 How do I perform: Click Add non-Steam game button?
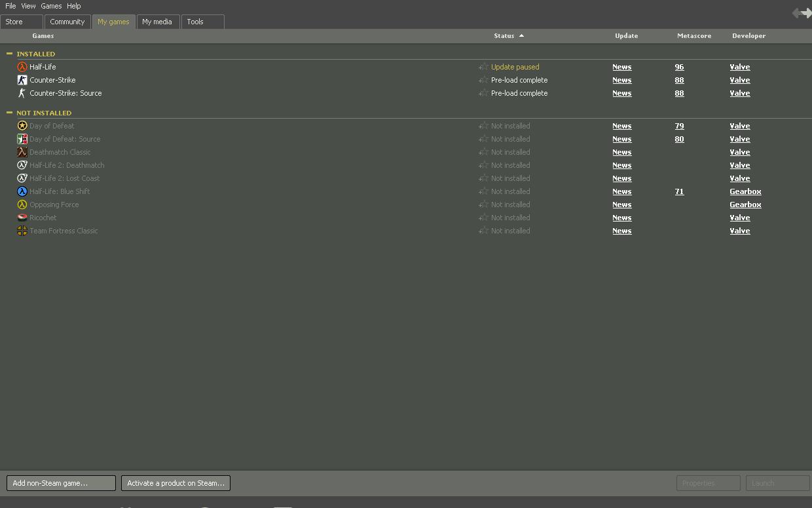(x=61, y=483)
